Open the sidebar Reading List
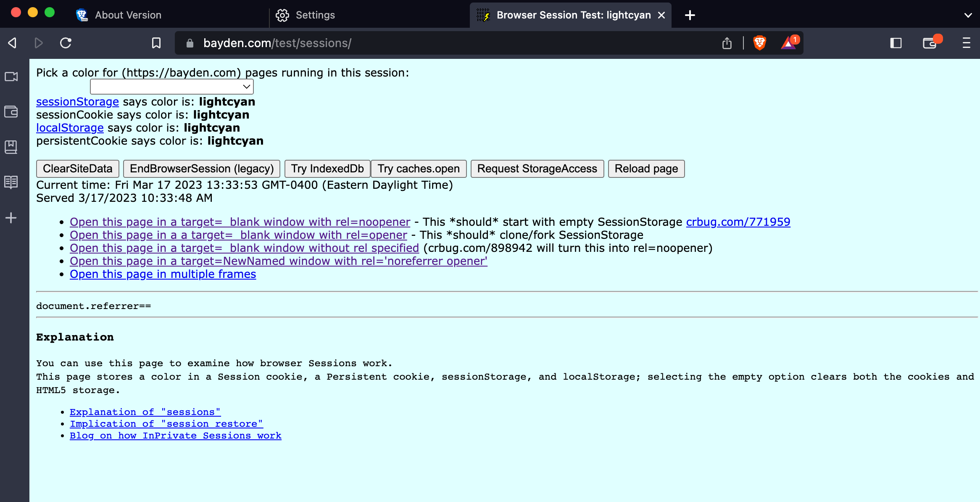The width and height of the screenshot is (980, 502). click(x=11, y=182)
